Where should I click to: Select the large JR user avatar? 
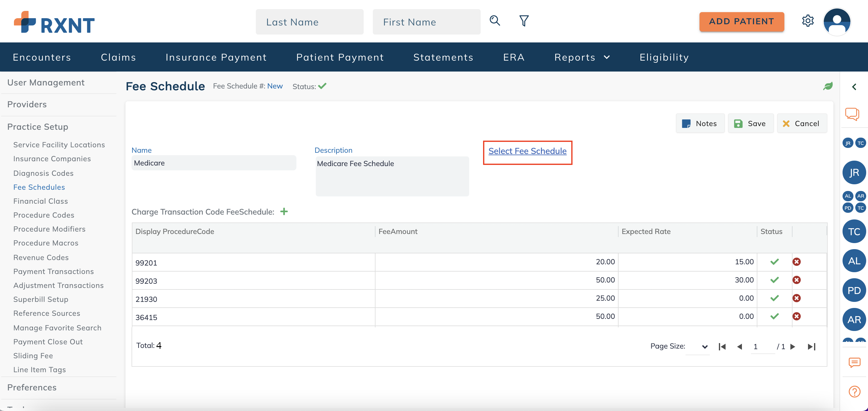(x=854, y=172)
